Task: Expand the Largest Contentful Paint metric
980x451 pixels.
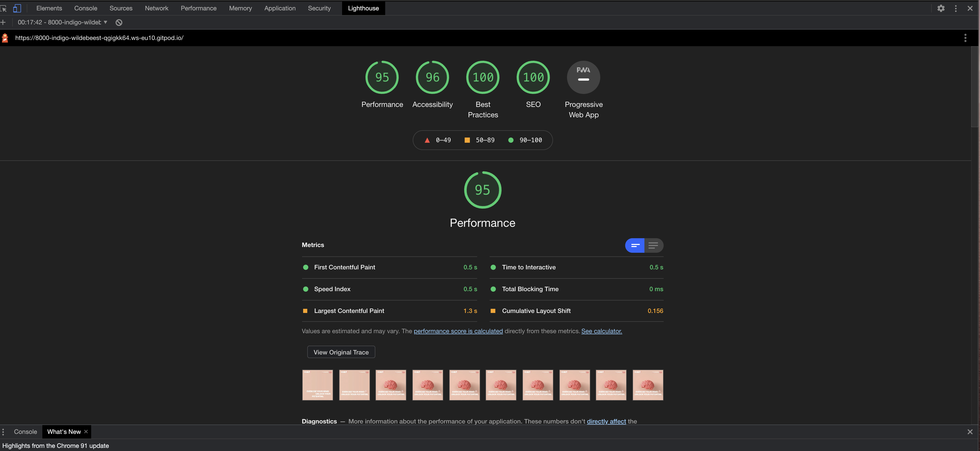Action: [x=389, y=311]
